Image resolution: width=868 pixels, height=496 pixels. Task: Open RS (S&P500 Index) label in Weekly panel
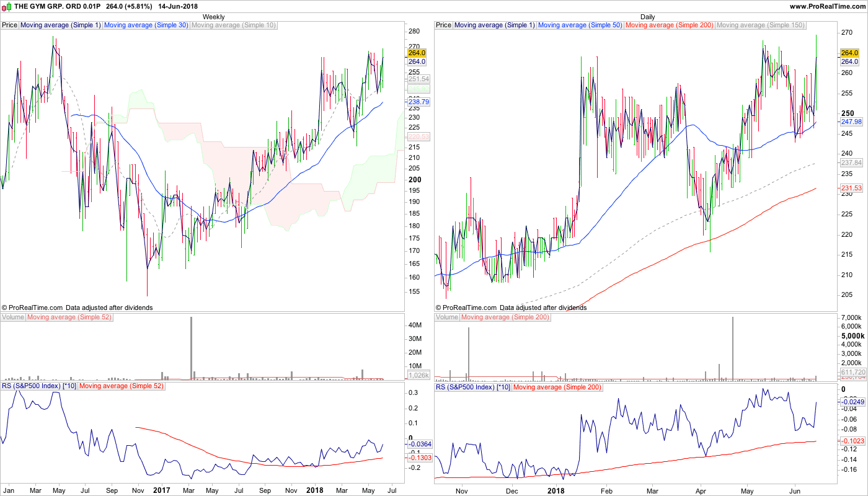[x=39, y=387]
